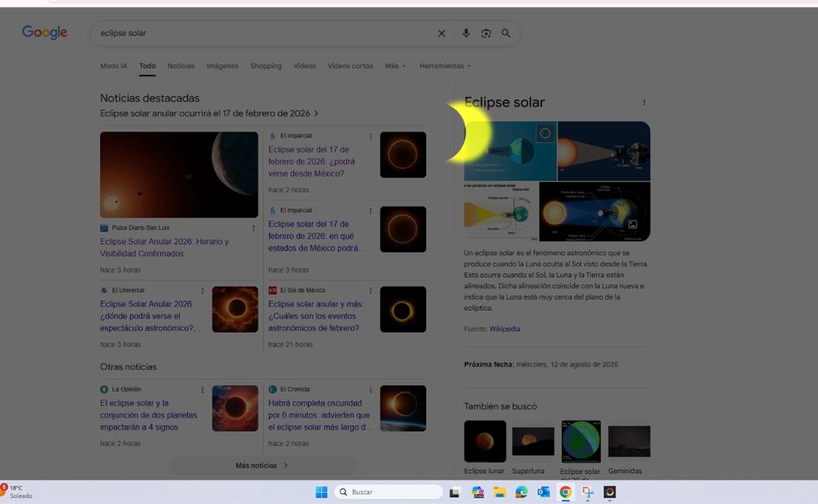Submit search with the magnifying glass icon

tap(506, 33)
